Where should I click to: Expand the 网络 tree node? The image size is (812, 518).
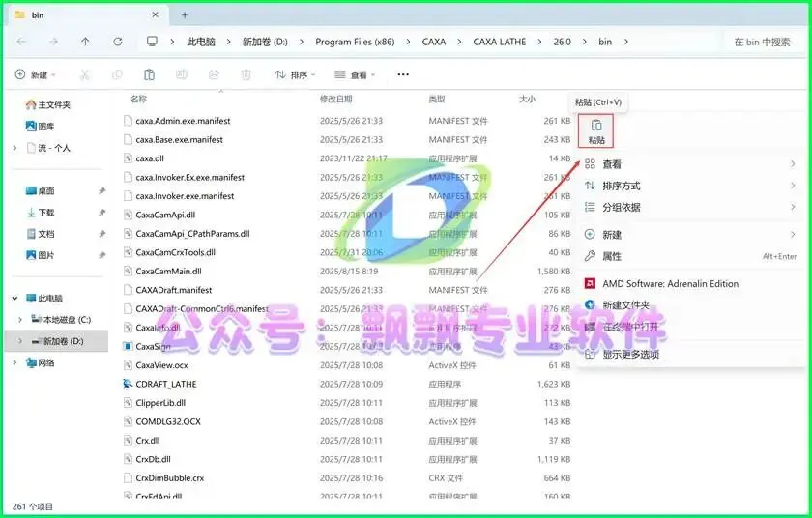pyautogui.click(x=15, y=362)
